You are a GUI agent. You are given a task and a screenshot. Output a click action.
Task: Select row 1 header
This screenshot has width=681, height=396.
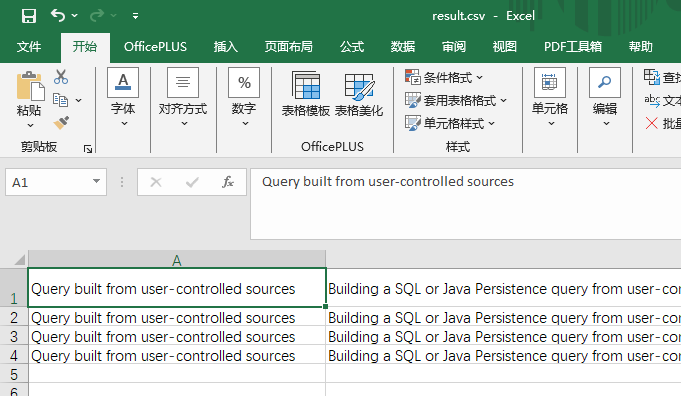click(14, 287)
